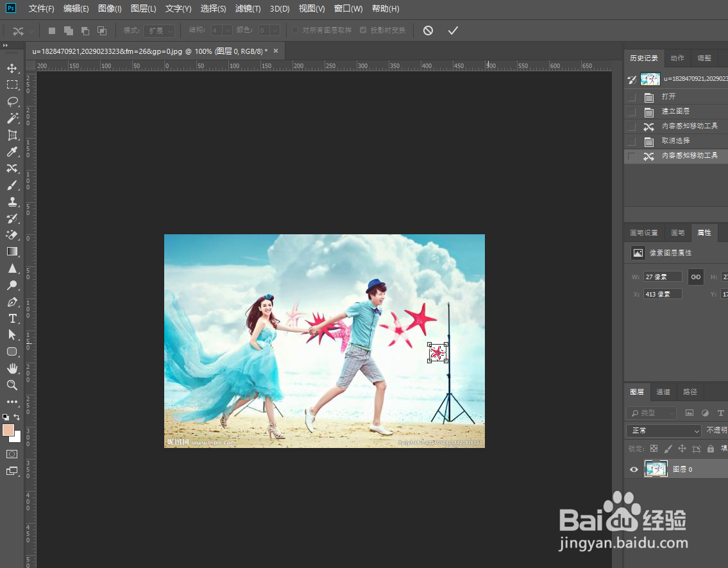Select the Hand tool
This screenshot has height=568, width=728.
(x=12, y=368)
